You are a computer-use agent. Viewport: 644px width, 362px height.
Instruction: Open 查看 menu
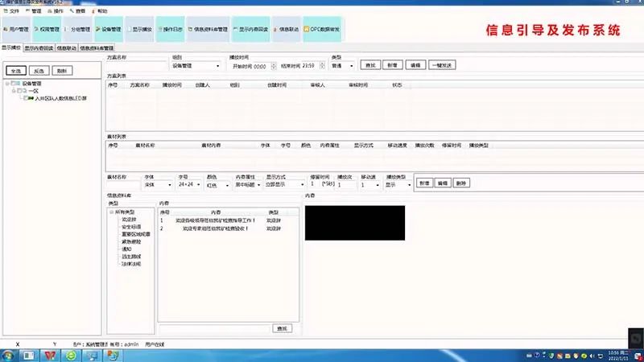pyautogui.click(x=77, y=11)
